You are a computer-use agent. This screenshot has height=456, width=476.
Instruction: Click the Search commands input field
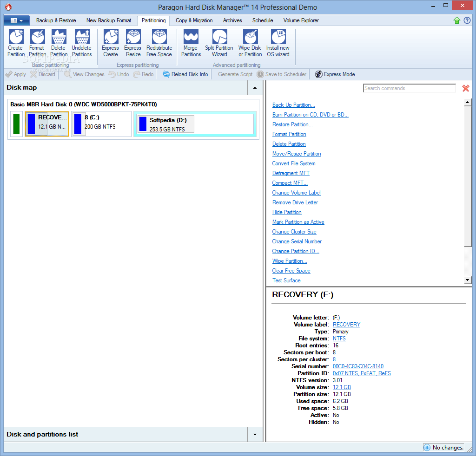click(409, 88)
